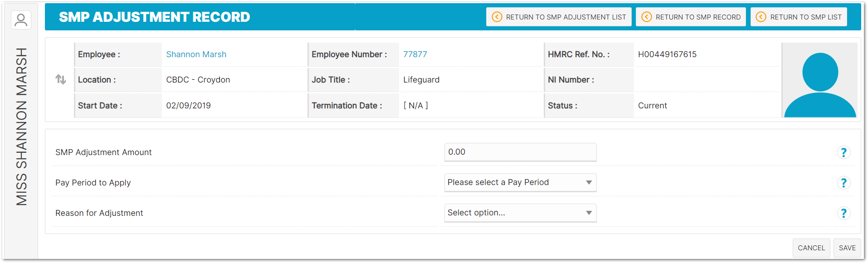
Task: Click the vertical Miss Shannon Marsh sidebar label
Action: pos(21,127)
